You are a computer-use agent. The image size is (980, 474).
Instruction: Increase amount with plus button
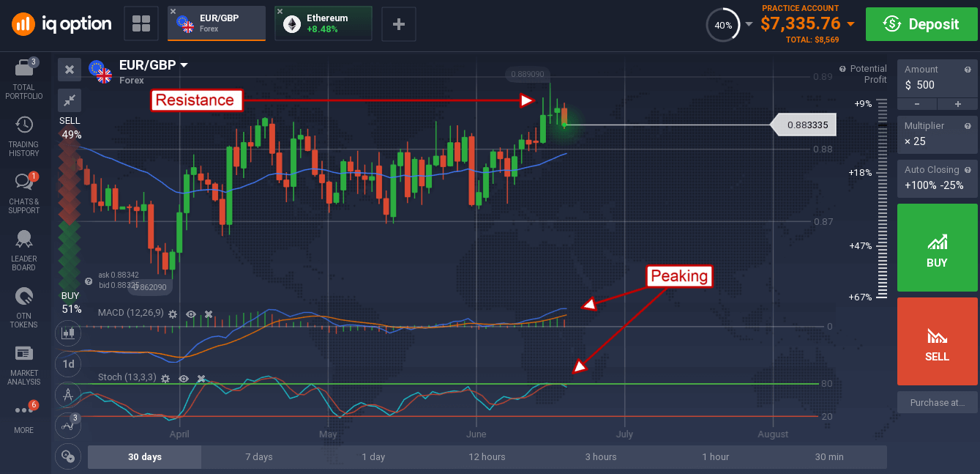957,104
